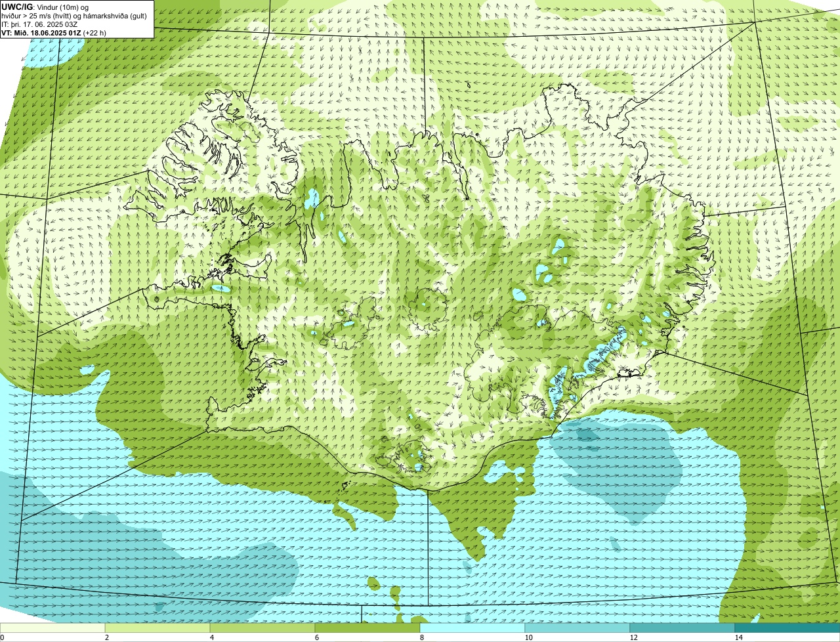
Task: Select the 'IT: þri. 17. 06. 2025 03Z' line
Action: point(41,24)
